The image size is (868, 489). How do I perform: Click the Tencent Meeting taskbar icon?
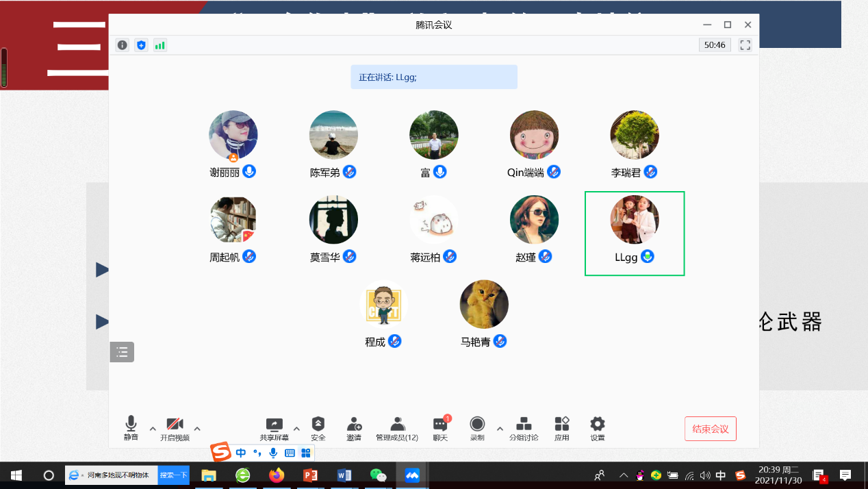point(412,475)
